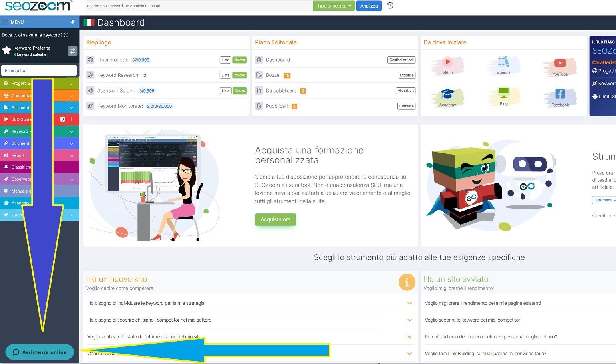
Task: Click the Bozze document icon
Action: pos(259,75)
